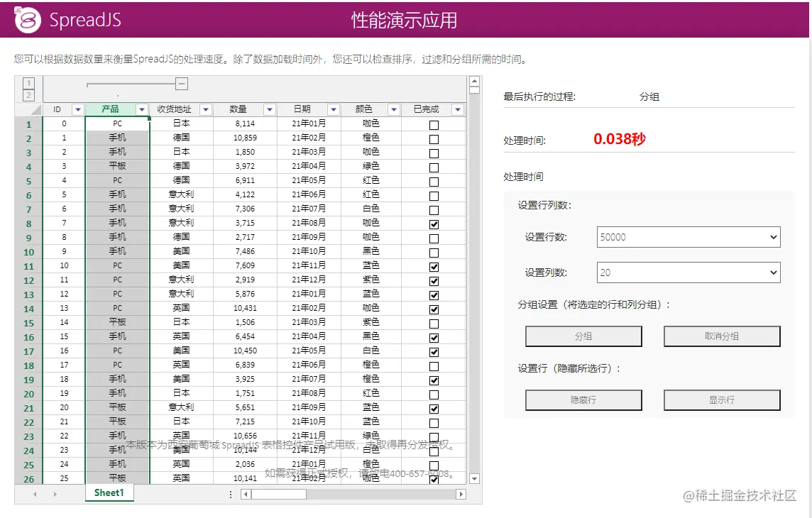
Task: Open the ID column filter dropdown
Action: (x=77, y=109)
